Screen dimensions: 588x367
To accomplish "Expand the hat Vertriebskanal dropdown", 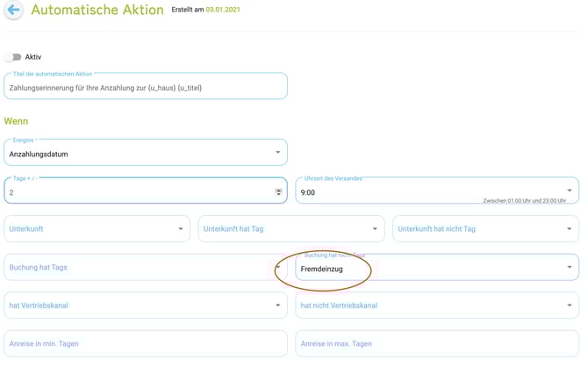I will pos(146,306).
